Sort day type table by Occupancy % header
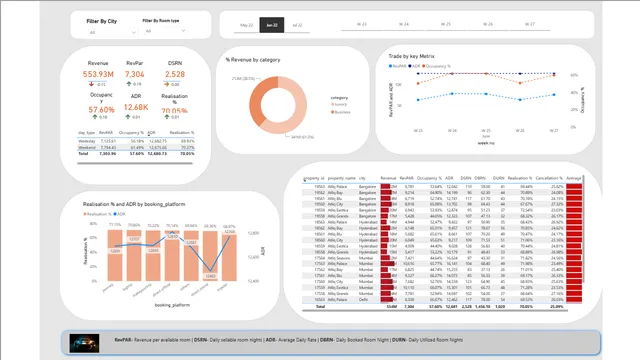The width and height of the screenshot is (640, 360). (x=131, y=133)
